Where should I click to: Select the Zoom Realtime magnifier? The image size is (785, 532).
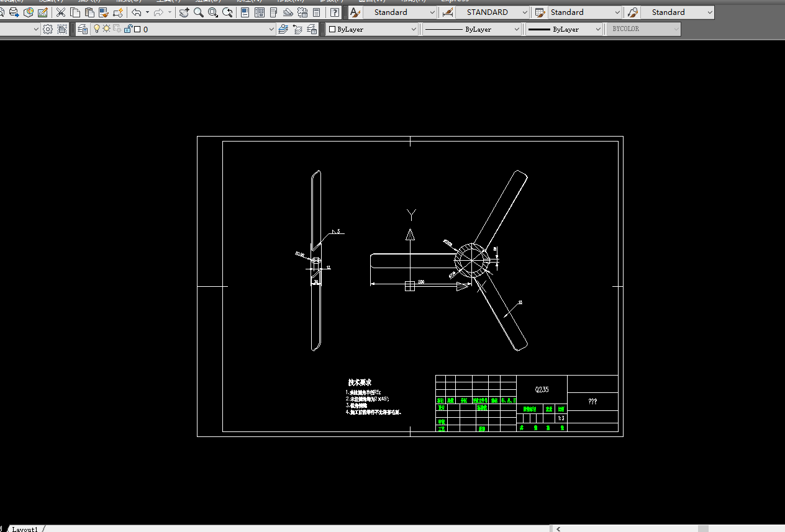point(199,12)
